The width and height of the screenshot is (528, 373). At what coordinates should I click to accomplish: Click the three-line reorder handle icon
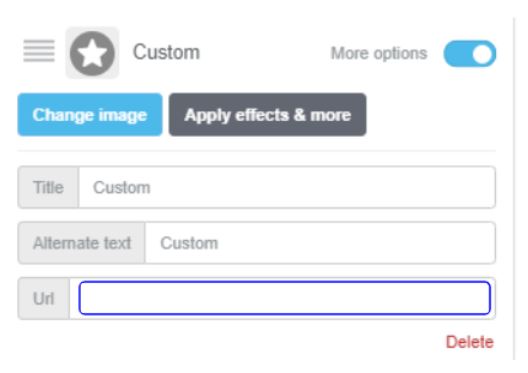tap(39, 51)
